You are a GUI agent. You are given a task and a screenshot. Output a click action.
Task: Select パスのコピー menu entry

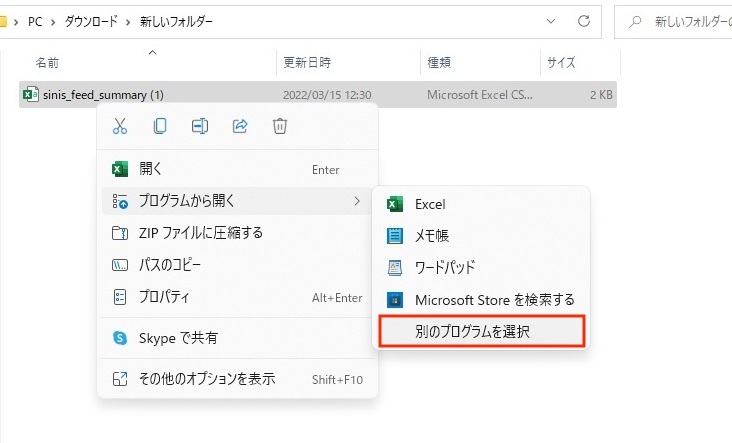[x=170, y=265]
